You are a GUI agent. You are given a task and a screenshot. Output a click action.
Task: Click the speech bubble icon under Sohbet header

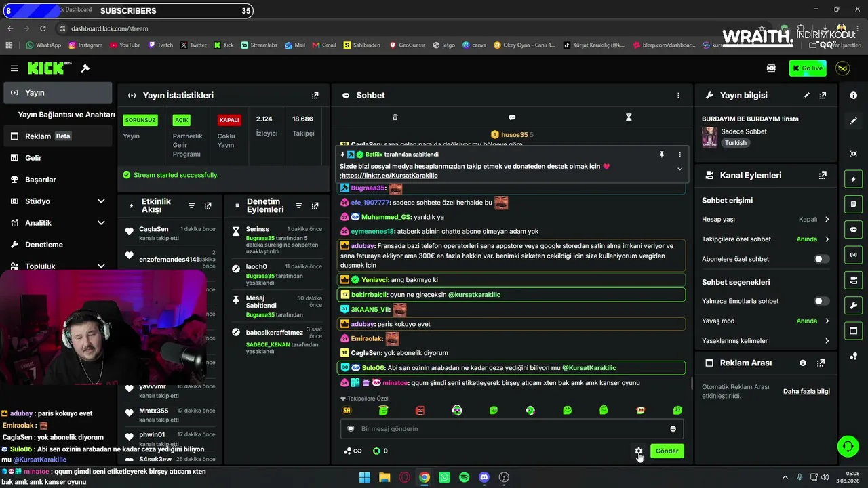512,117
